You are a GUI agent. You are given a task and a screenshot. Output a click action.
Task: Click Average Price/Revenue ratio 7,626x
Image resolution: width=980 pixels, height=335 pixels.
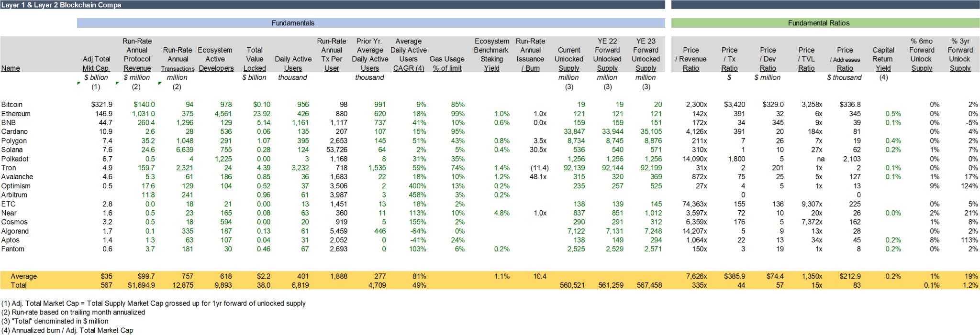point(696,276)
